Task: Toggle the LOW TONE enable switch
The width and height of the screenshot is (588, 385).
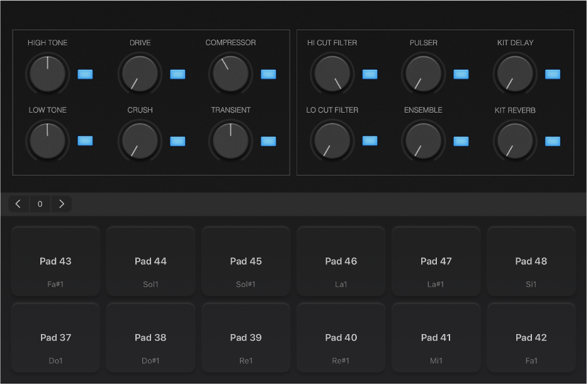Action: [85, 141]
